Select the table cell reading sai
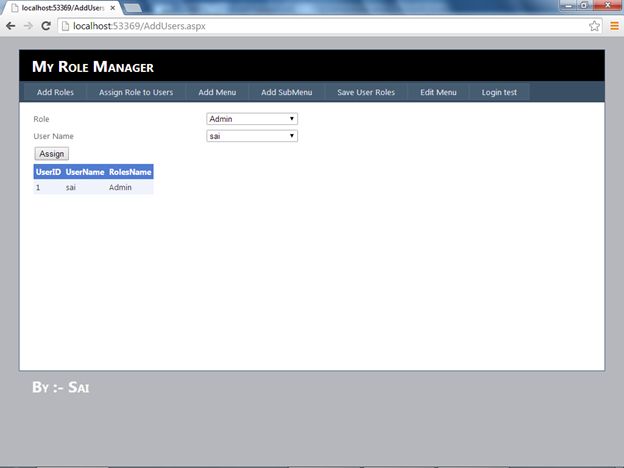 (x=85, y=187)
